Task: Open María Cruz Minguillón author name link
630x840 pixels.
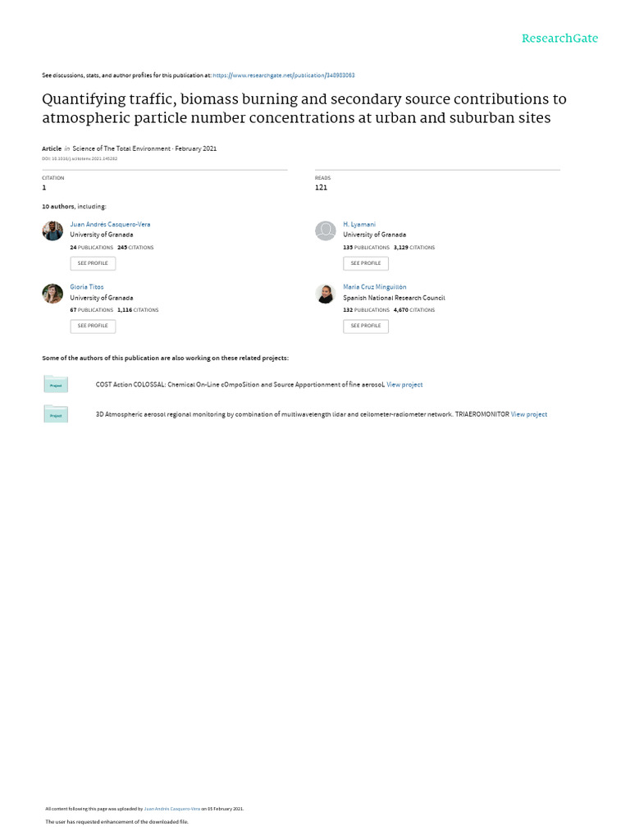Action: coord(375,287)
